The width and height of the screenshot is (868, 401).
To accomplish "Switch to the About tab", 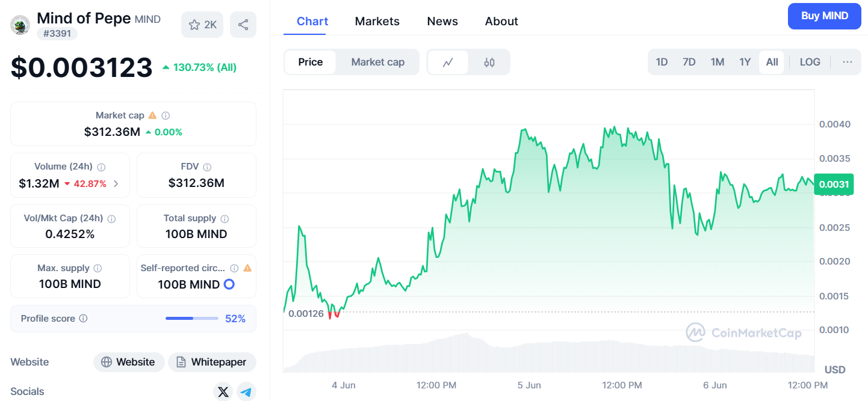I will tap(501, 21).
